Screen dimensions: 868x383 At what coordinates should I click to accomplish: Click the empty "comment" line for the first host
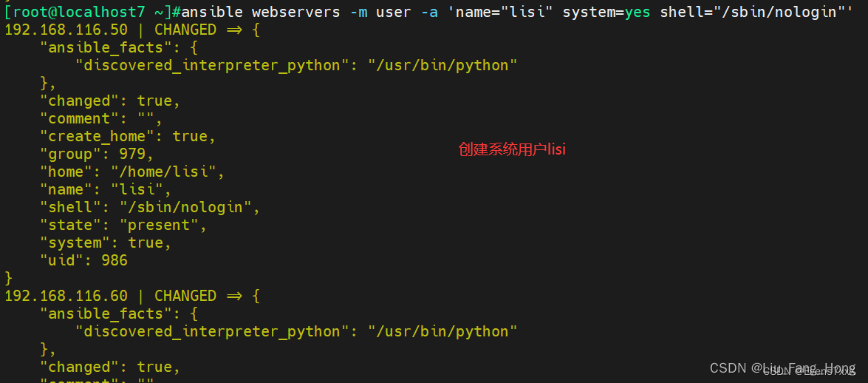click(100, 118)
